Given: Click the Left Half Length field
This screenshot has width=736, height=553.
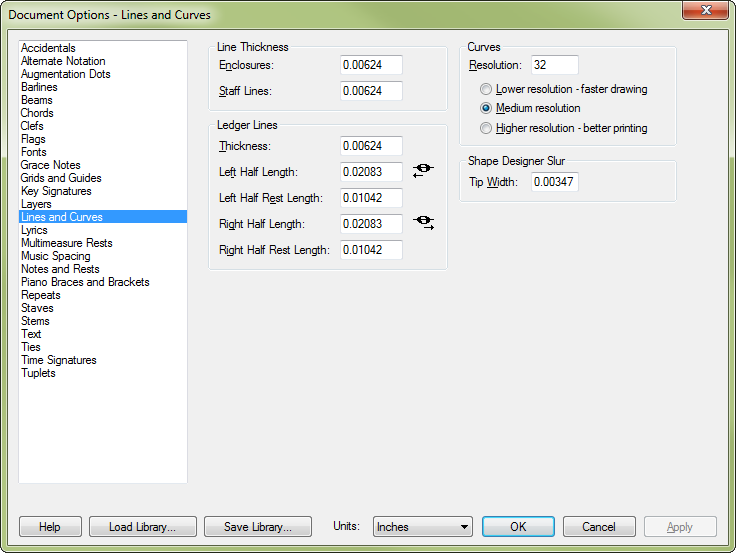Looking at the screenshot, I should point(371,172).
